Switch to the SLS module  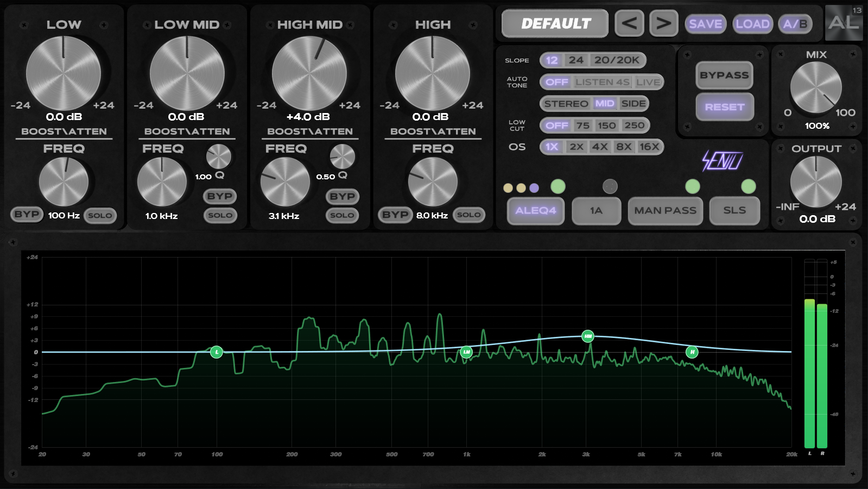pyautogui.click(x=734, y=211)
